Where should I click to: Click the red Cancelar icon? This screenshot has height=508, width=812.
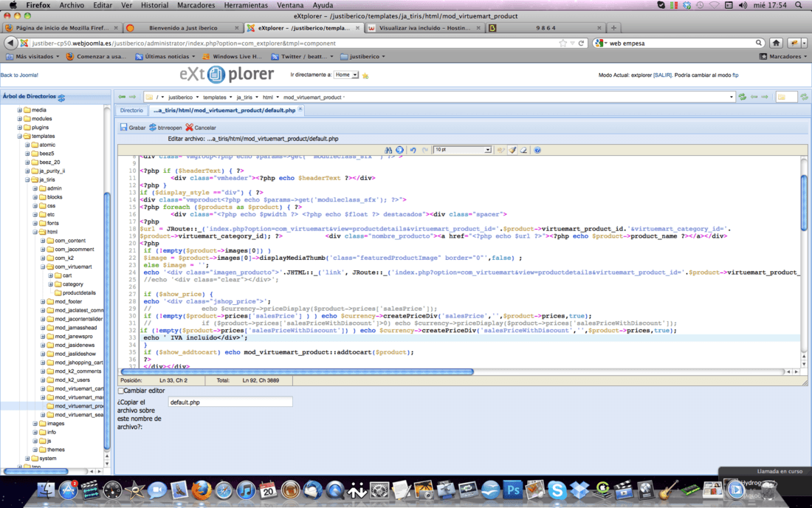coord(189,128)
